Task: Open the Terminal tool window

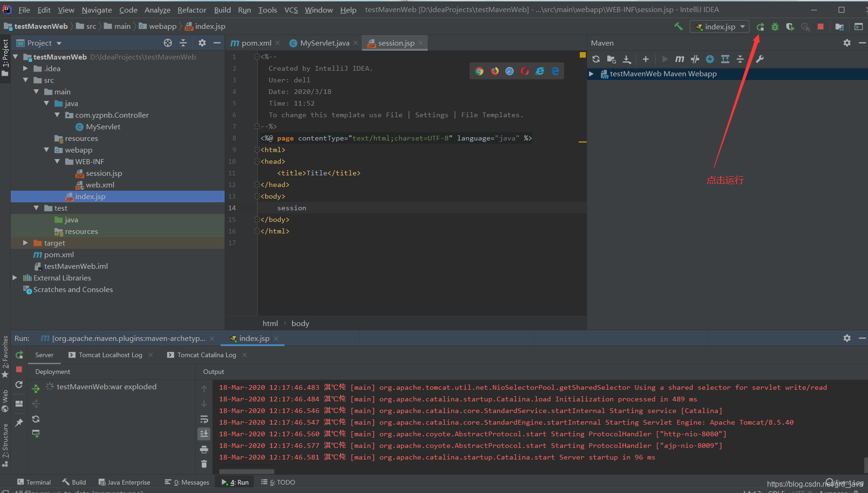Action: [x=34, y=482]
